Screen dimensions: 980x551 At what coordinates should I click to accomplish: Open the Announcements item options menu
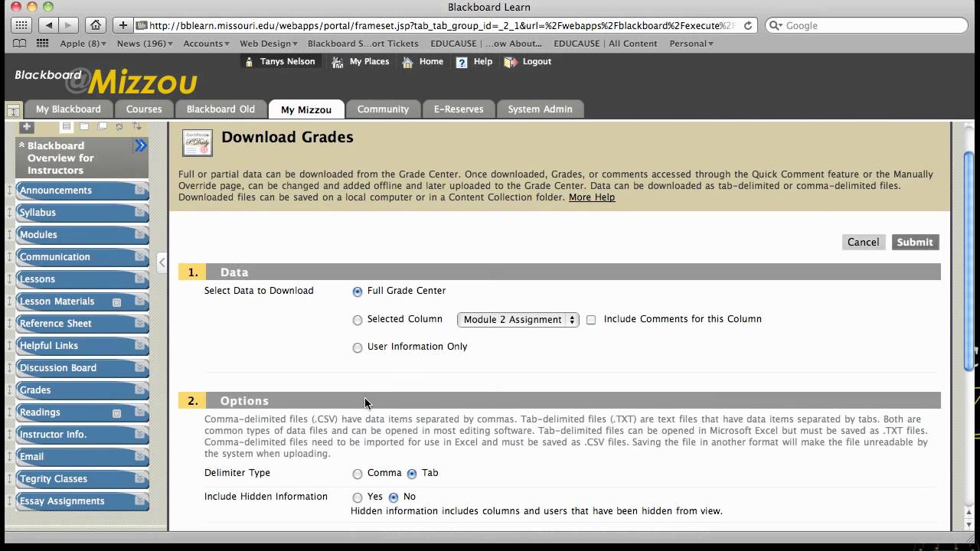(140, 191)
